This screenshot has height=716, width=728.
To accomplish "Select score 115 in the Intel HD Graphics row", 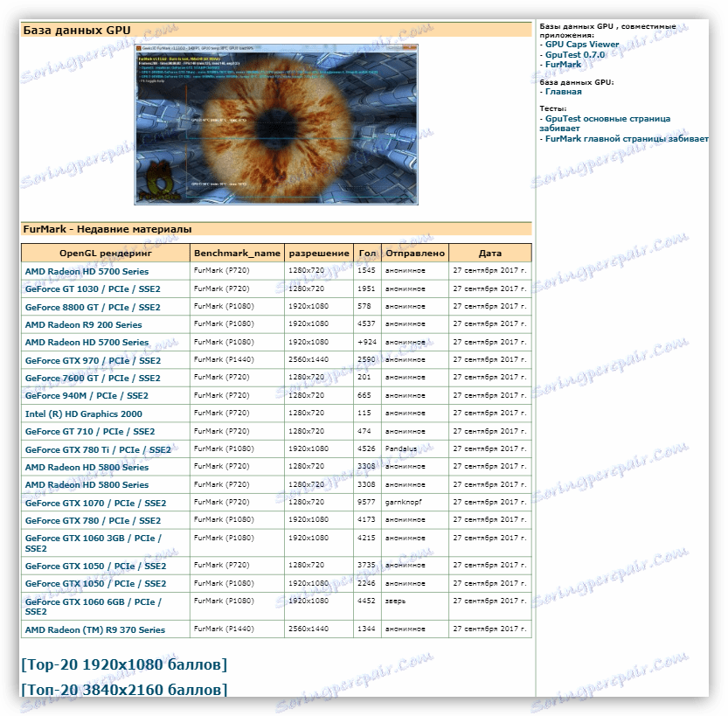I will tap(364, 413).
